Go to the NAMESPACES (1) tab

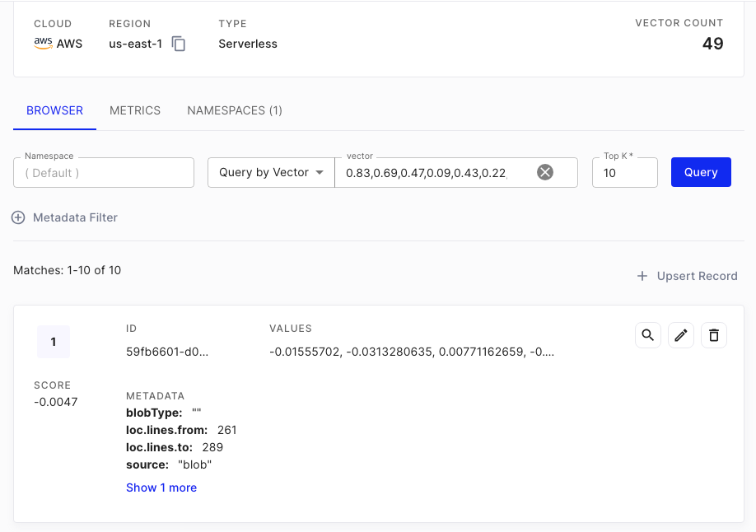pos(235,110)
